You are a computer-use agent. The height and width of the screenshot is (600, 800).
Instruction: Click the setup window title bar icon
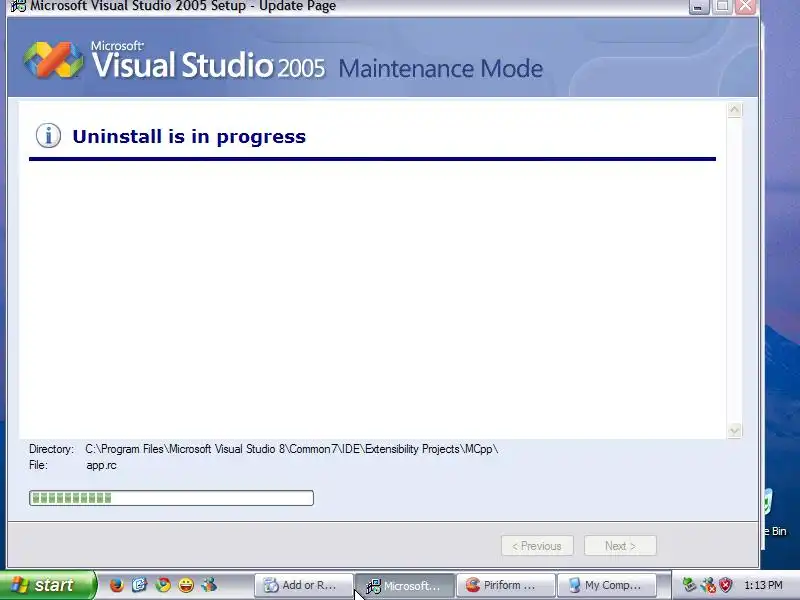18,6
